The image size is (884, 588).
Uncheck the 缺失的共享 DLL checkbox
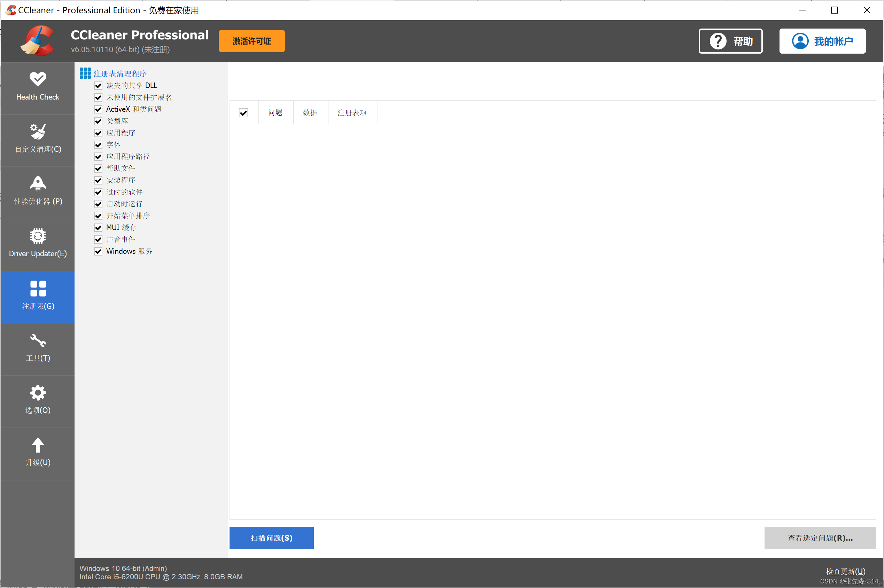pyautogui.click(x=98, y=86)
